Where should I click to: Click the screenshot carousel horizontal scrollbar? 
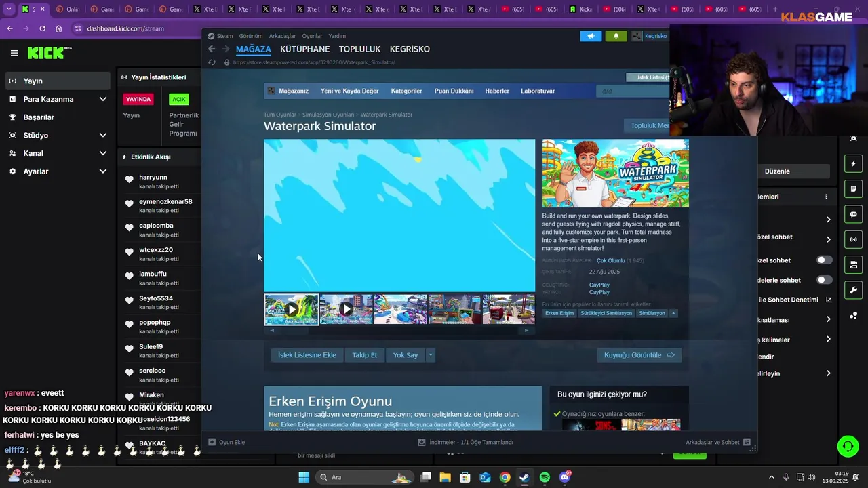pos(399,331)
